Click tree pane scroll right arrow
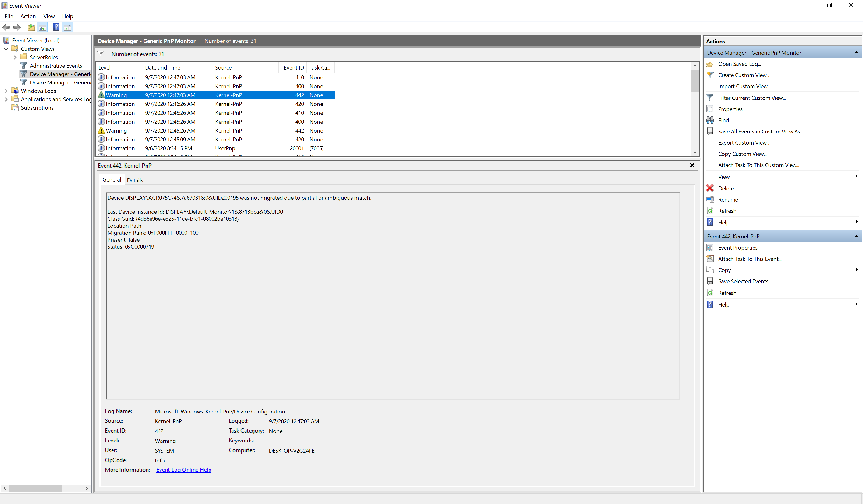863x504 pixels. pos(87,488)
